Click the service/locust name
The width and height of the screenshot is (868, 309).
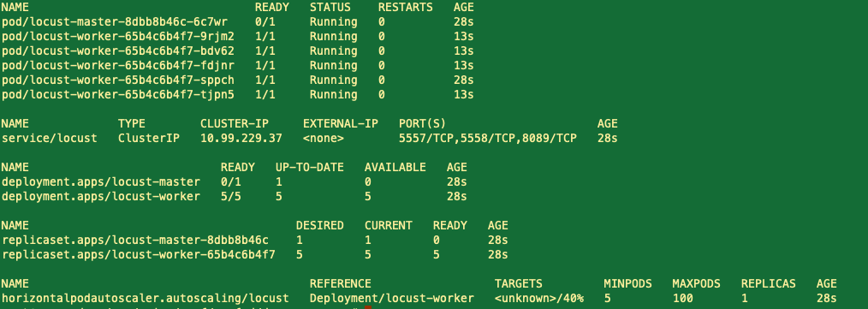click(50, 139)
